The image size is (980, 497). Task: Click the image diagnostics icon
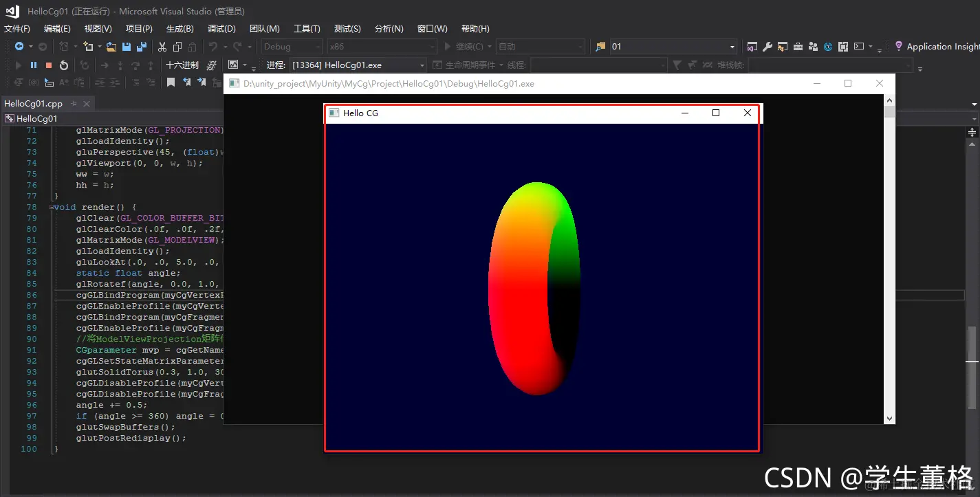(x=233, y=65)
